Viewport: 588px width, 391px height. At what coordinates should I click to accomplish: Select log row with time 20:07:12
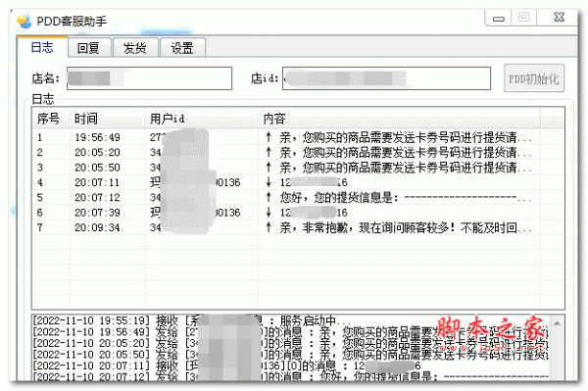(298, 198)
